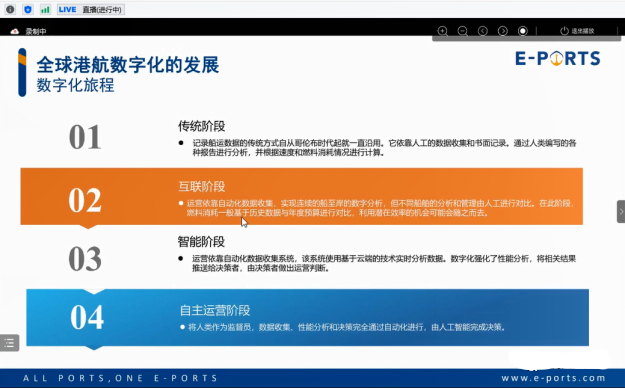625x389 pixels.
Task: Select the 自主运营阶段 heading
Action: [x=215, y=310]
